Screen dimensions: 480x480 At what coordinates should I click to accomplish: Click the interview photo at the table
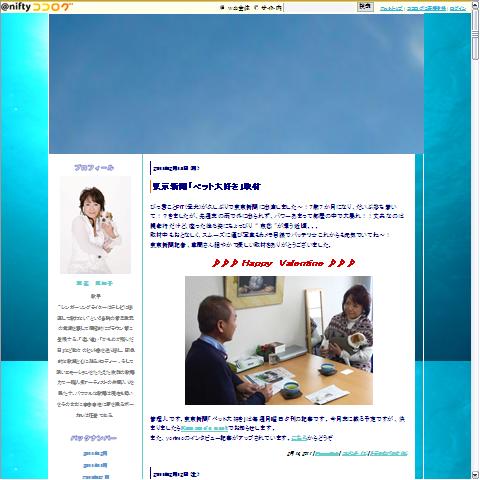[x=279, y=340]
